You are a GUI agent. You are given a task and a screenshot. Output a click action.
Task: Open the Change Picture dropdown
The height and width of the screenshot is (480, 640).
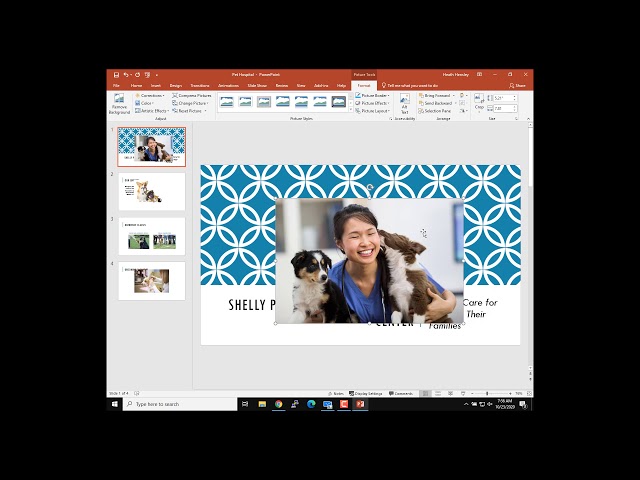coord(190,103)
